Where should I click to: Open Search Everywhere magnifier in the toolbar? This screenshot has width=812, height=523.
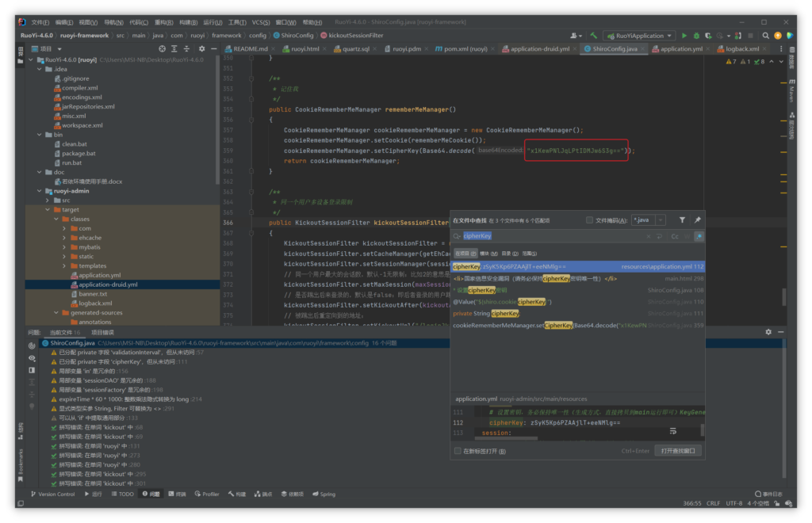click(765, 36)
